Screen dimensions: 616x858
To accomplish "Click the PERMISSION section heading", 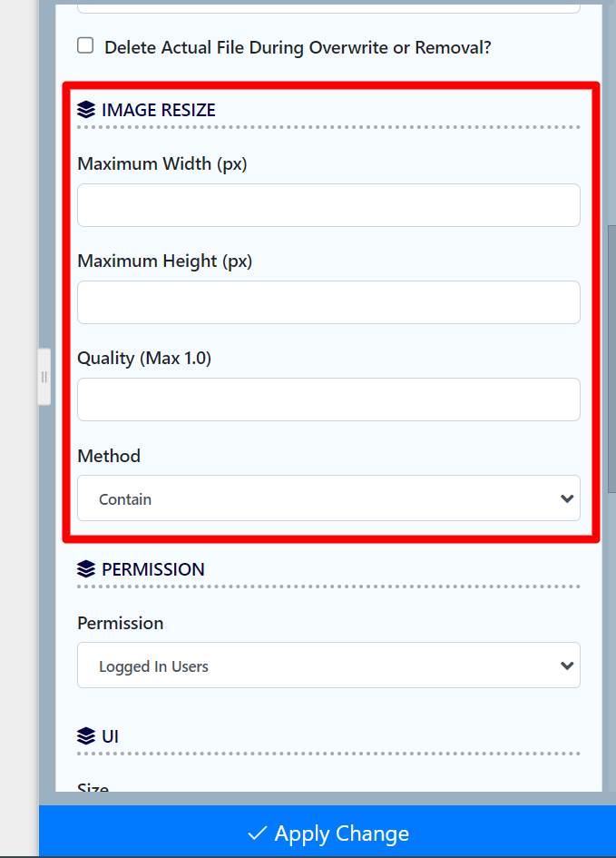I will click(x=152, y=569).
